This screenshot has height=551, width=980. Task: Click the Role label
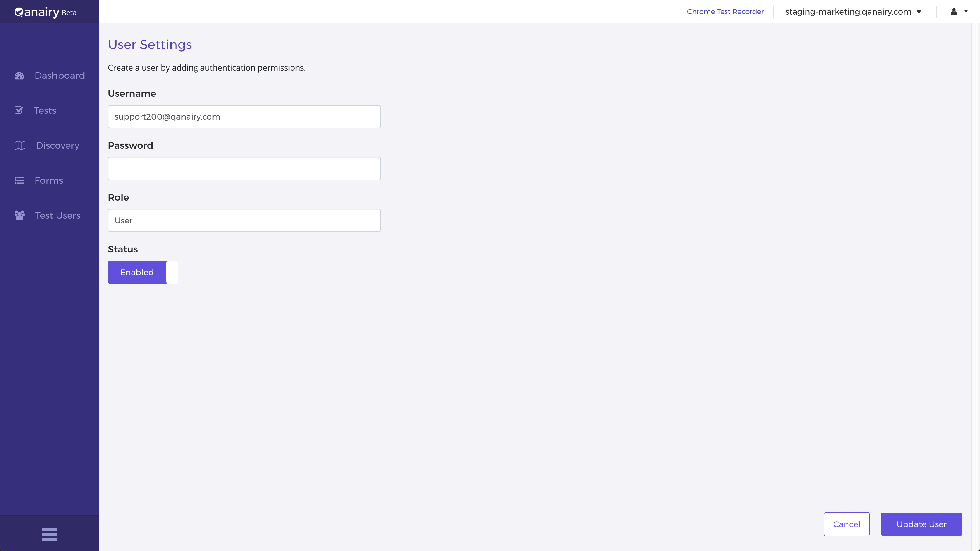(118, 197)
